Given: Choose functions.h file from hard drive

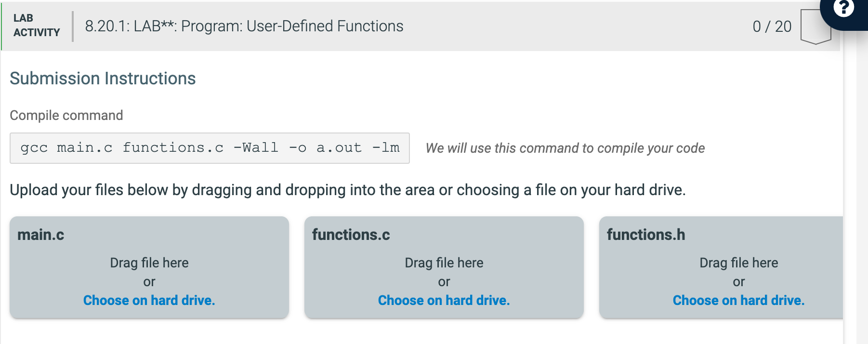Looking at the screenshot, I should click(739, 300).
